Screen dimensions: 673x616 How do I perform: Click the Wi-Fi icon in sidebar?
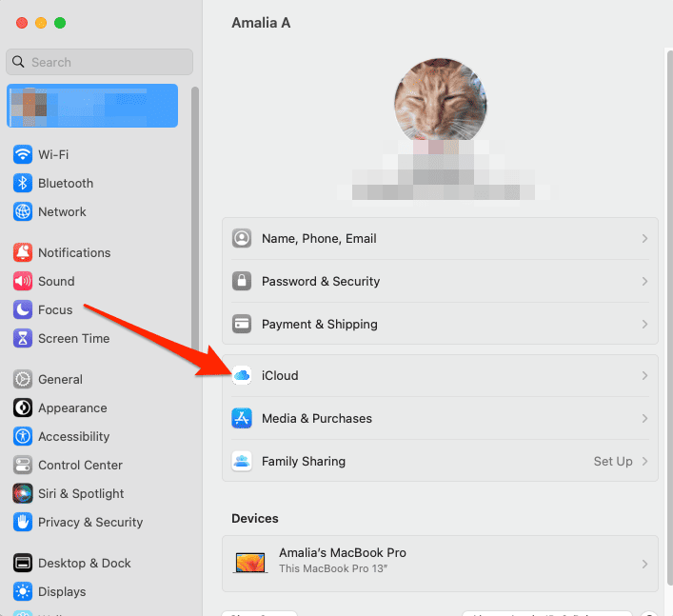[x=23, y=154]
